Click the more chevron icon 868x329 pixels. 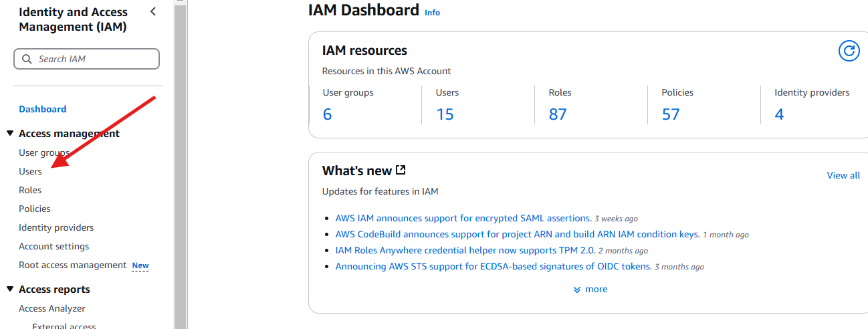point(577,290)
